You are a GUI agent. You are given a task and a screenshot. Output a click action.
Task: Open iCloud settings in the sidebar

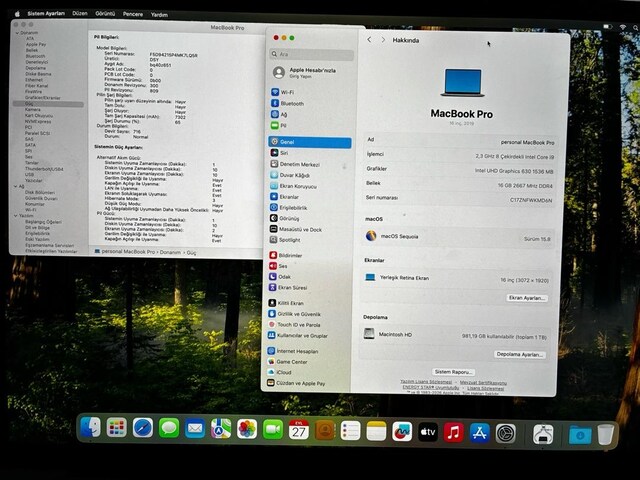tap(280, 372)
